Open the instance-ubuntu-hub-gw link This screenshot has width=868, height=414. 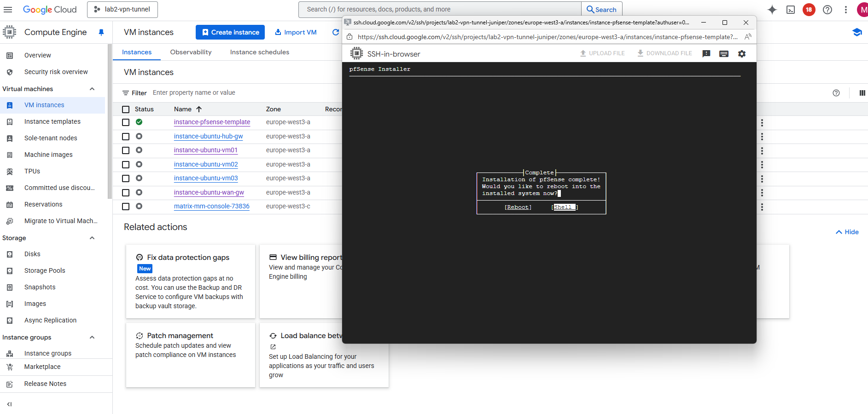pos(208,136)
